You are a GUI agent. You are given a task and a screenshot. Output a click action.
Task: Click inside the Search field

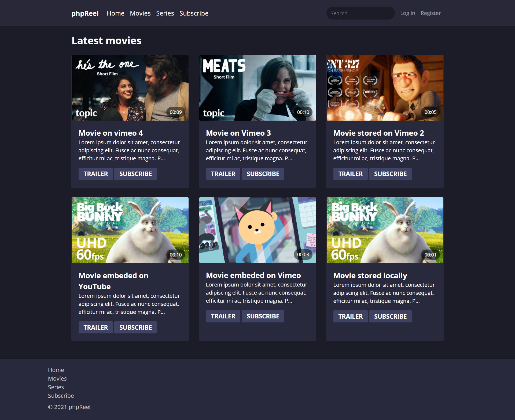[360, 13]
